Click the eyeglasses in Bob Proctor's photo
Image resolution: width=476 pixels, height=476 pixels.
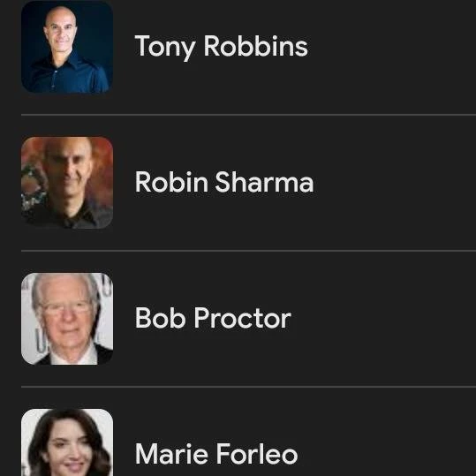click(x=65, y=308)
